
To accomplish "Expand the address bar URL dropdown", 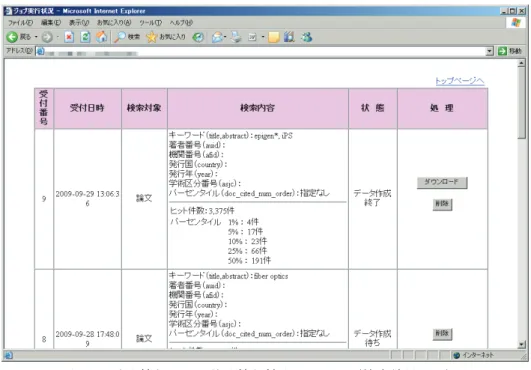I will (489, 51).
